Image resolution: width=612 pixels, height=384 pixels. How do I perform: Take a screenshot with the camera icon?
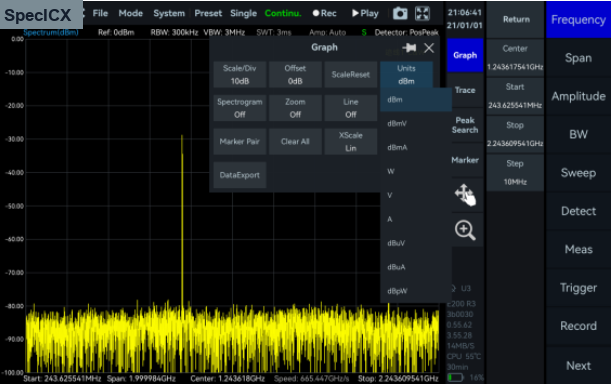click(x=400, y=14)
